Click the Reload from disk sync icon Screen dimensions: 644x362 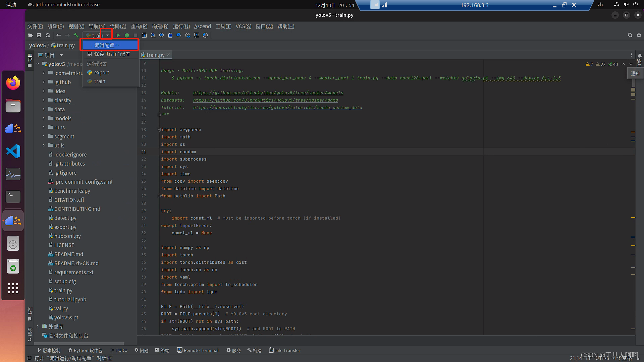pos(48,35)
